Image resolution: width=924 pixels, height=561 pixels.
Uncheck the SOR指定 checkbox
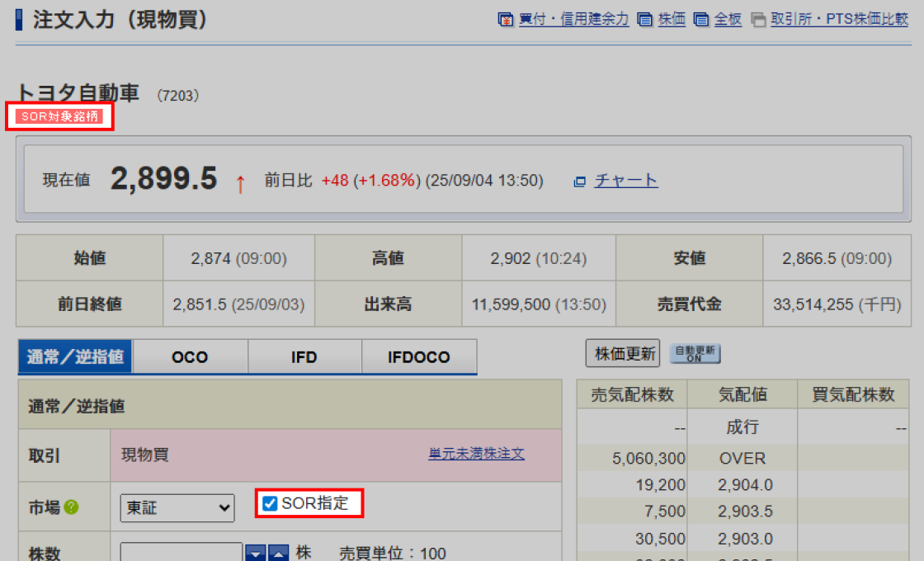pos(270,503)
